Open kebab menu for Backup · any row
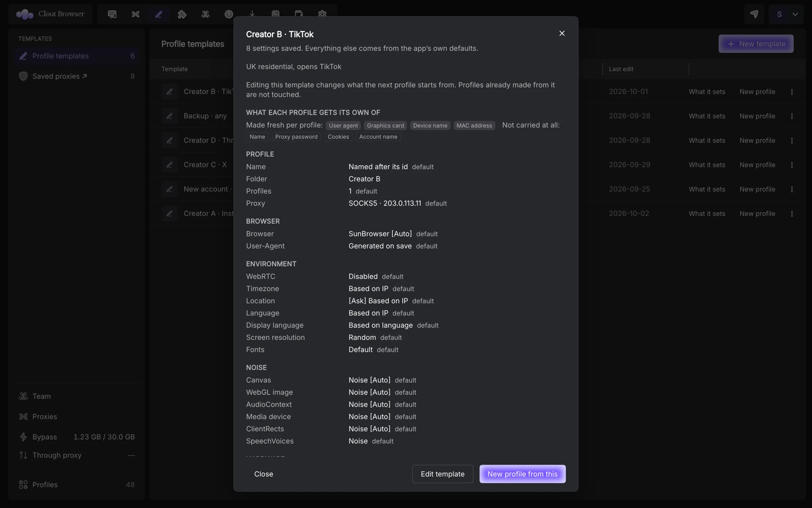The height and width of the screenshot is (508, 812). (x=792, y=116)
